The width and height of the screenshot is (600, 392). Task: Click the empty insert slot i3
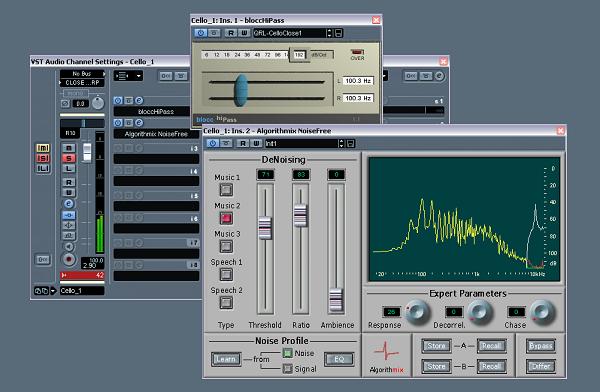pyautogui.click(x=156, y=158)
